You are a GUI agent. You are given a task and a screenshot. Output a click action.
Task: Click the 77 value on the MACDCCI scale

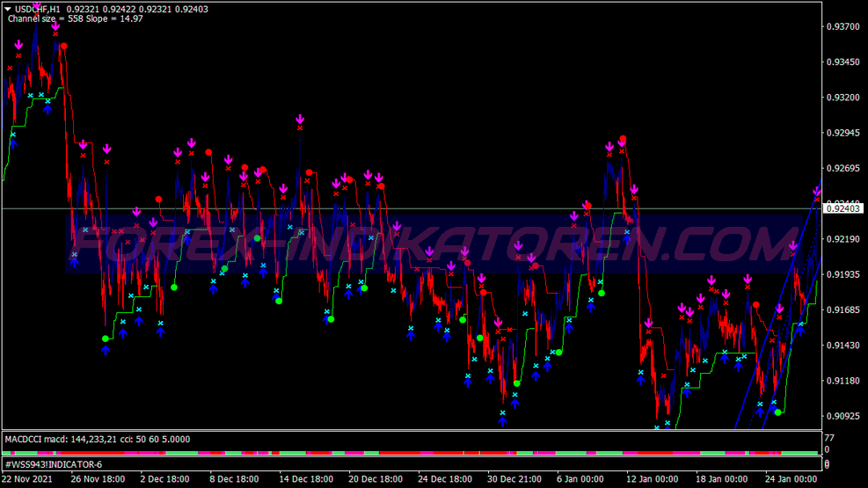[829, 438]
